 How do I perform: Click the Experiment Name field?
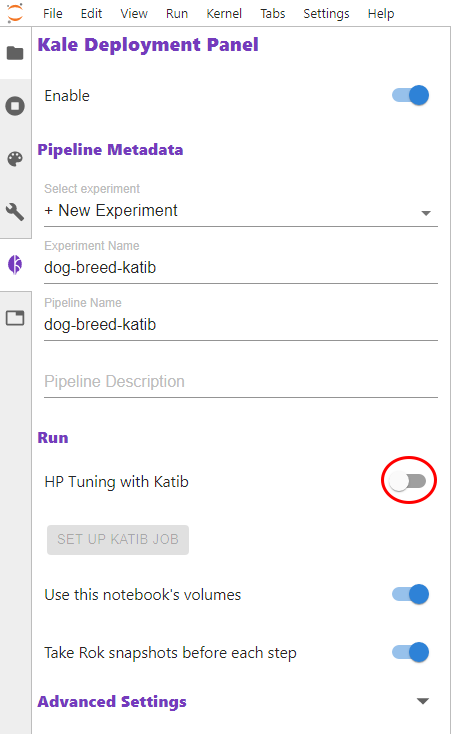[241, 268]
